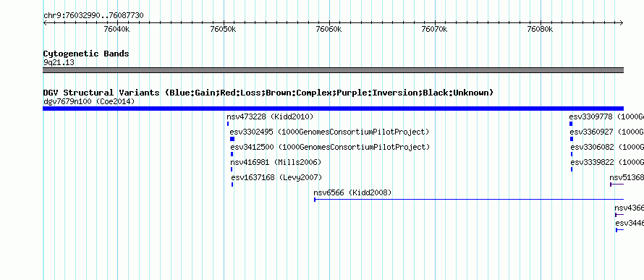Click the Cytogenetic Bands track title

[x=86, y=54]
